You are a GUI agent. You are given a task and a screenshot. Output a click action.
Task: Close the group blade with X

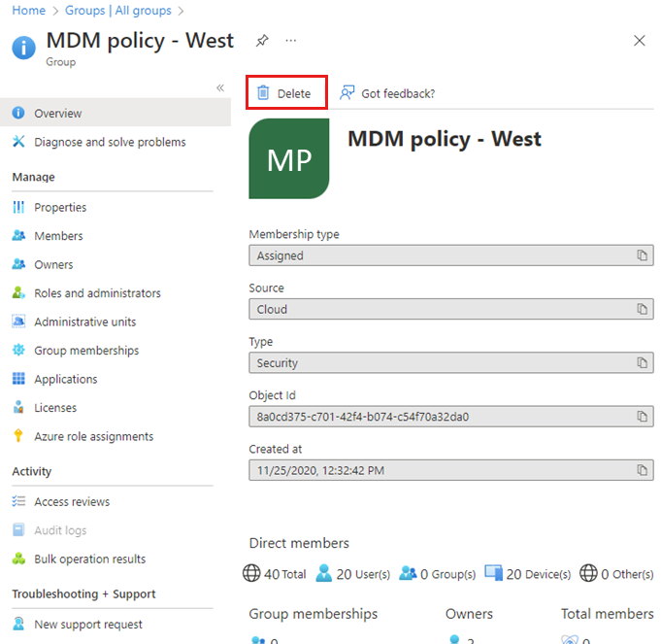[640, 41]
